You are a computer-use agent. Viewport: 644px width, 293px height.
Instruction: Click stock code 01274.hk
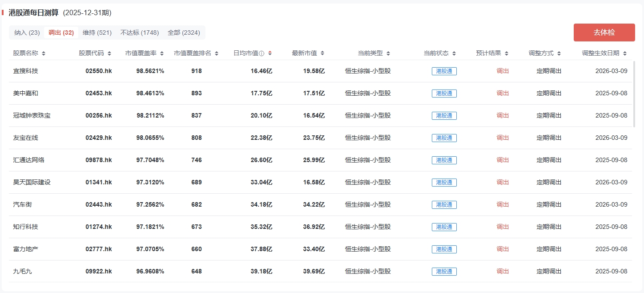pos(99,227)
